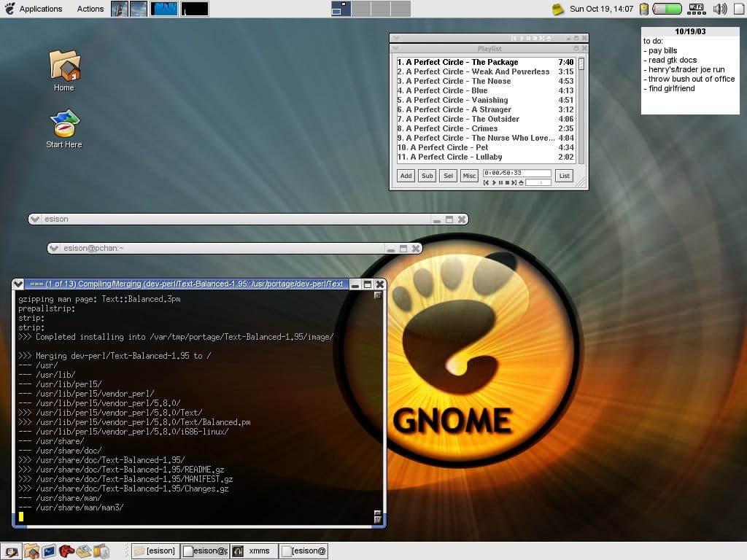The image size is (747, 560).
Task: Switch to last [esison@ taskbar entry
Action: (x=304, y=551)
